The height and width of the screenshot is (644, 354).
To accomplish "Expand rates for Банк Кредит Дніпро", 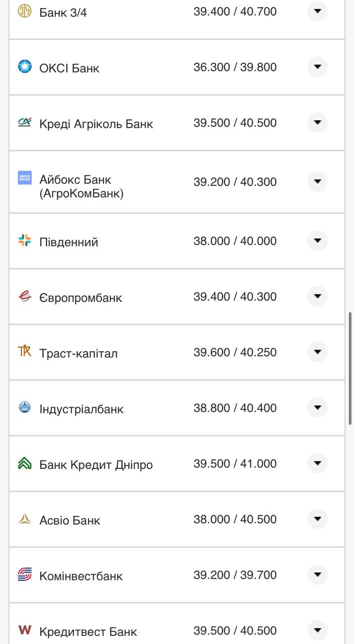I will coord(317,463).
